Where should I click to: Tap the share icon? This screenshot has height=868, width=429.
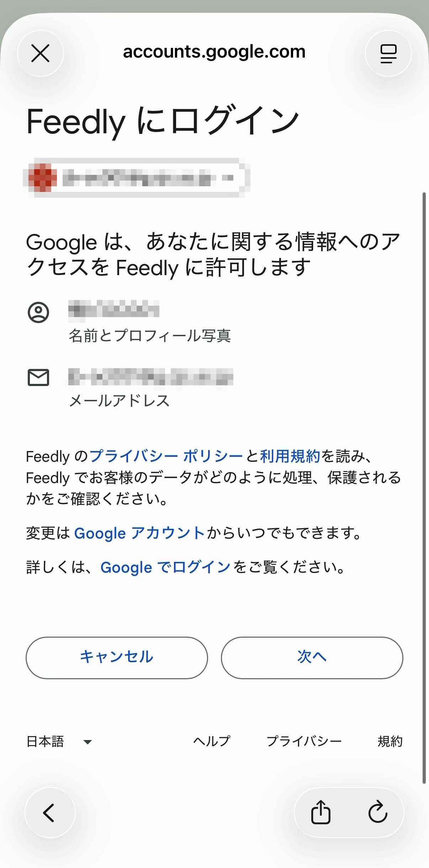(x=321, y=813)
